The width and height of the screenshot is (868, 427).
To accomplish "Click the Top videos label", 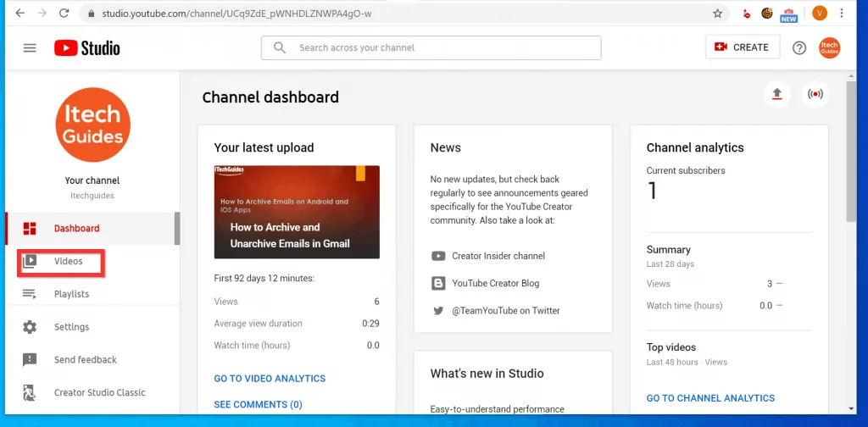I will [x=671, y=347].
